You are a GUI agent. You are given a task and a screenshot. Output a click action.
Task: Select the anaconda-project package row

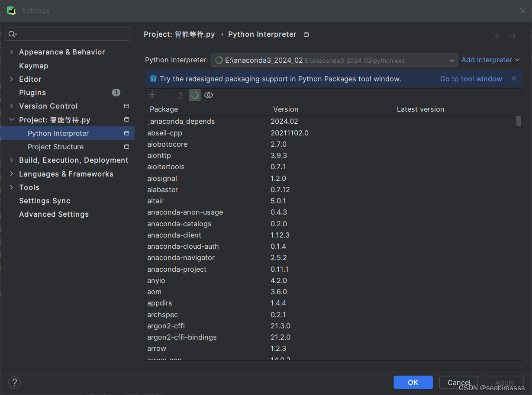[x=331, y=269]
